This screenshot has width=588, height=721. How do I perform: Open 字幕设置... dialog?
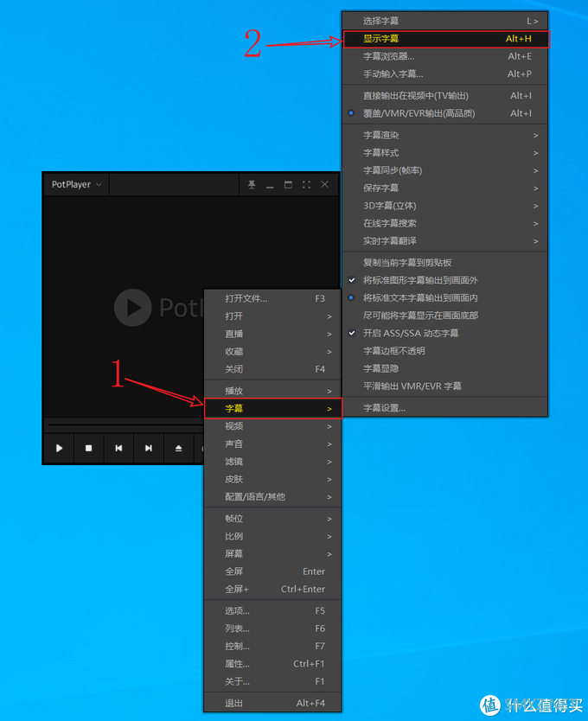[445, 408]
